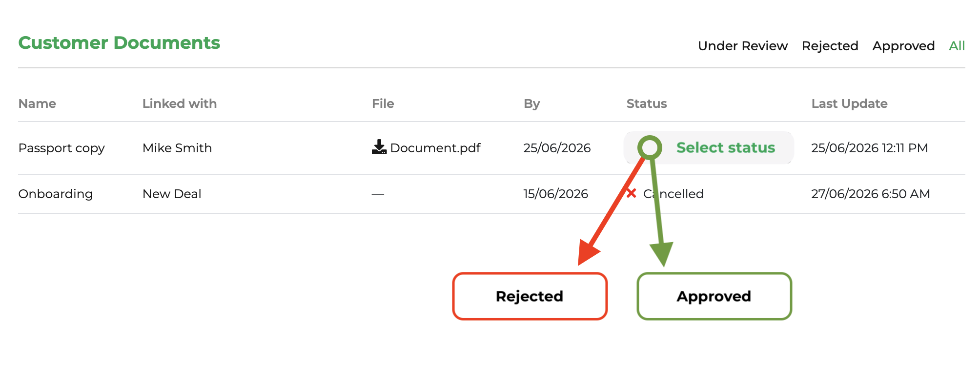This screenshot has height=368, width=980.
Task: Choose the Approved status option
Action: tap(714, 296)
